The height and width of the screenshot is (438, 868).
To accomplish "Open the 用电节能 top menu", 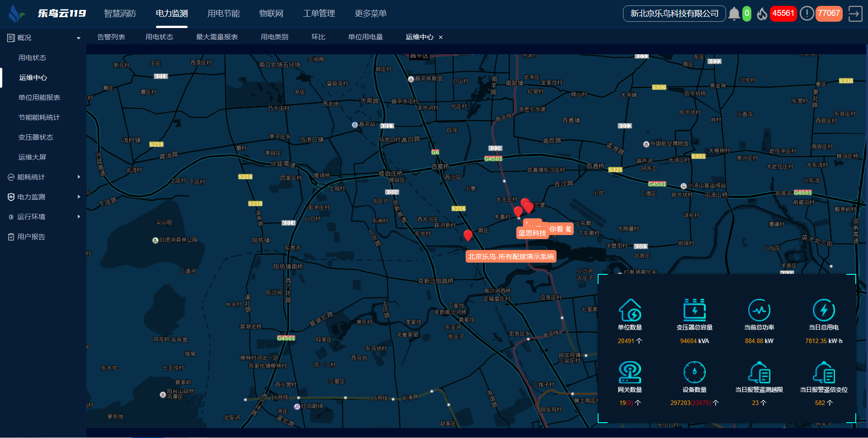I will click(x=223, y=14).
